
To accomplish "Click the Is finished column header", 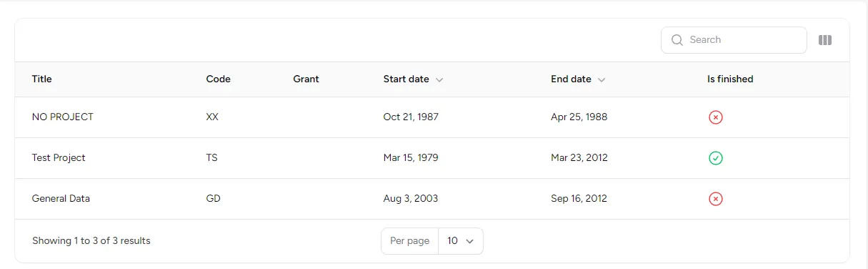I will click(x=730, y=79).
